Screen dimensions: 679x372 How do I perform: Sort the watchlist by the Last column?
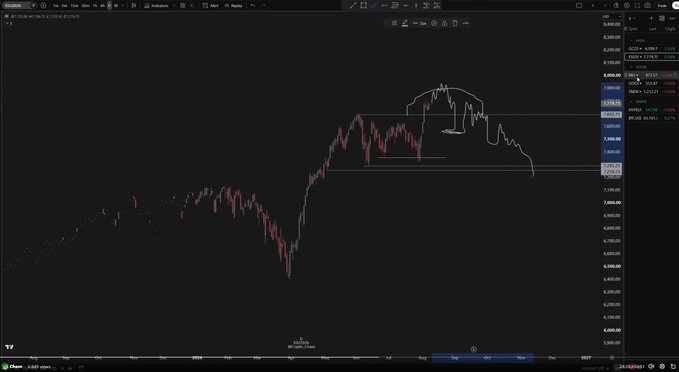click(653, 29)
